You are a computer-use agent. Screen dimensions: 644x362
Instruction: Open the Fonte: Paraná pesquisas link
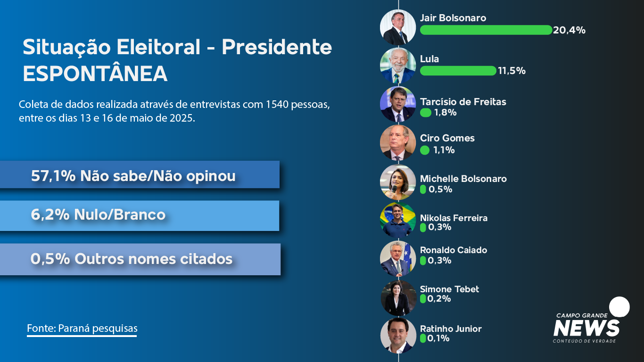click(82, 329)
